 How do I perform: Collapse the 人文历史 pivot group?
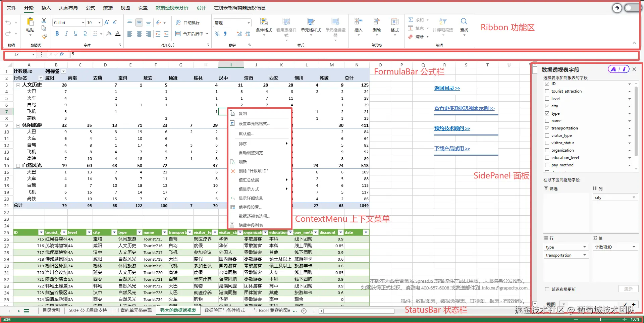pyautogui.click(x=18, y=85)
